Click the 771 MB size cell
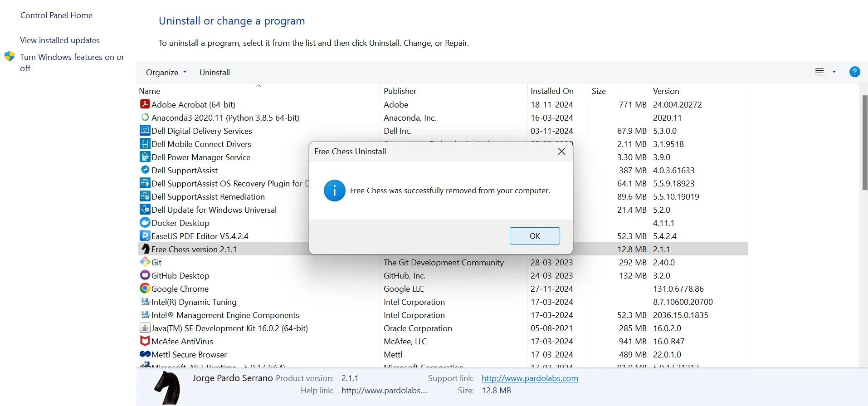Viewport: 868px width, 406px height. pos(633,104)
